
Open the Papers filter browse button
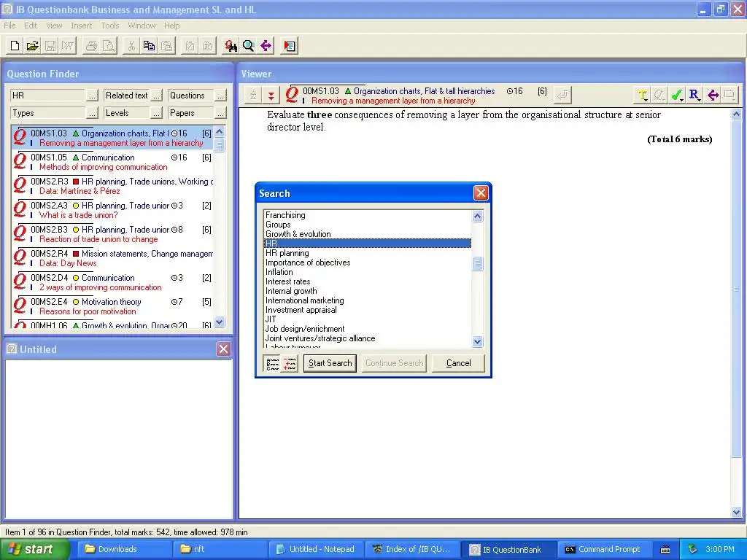tap(220, 113)
